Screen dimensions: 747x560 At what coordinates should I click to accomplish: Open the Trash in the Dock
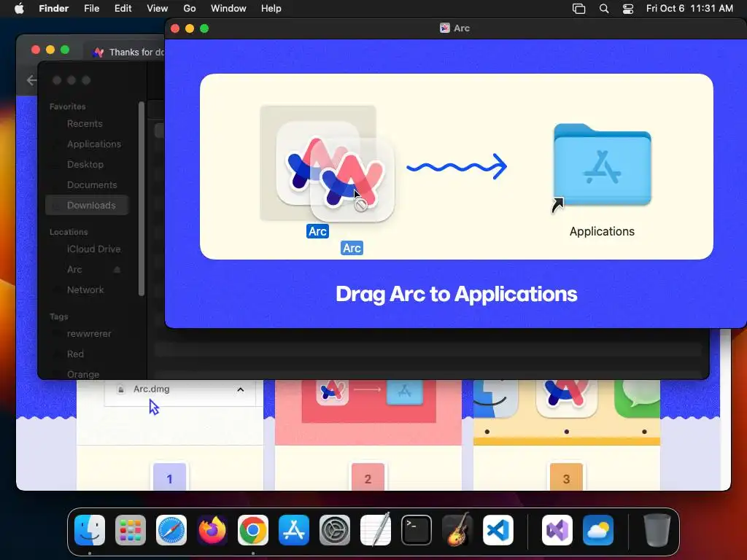[x=657, y=530]
